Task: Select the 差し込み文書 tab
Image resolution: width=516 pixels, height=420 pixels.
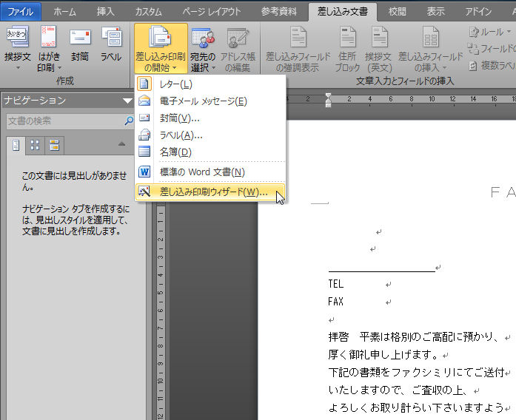Action: click(x=343, y=12)
